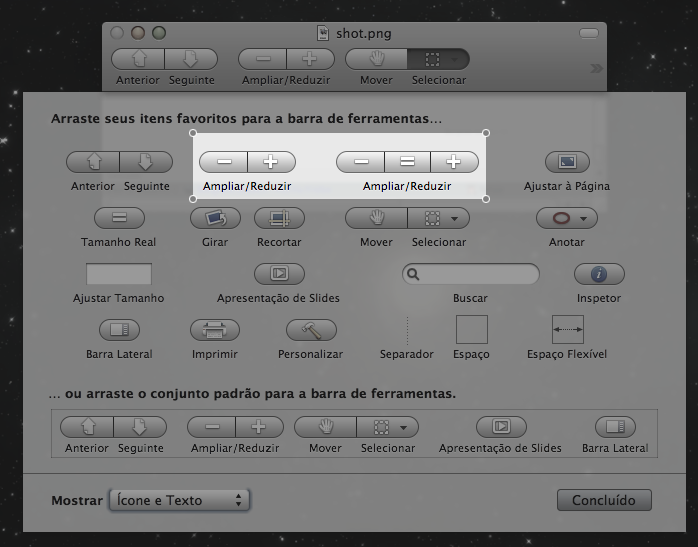698x547 pixels.
Task: Select the Tamanho Real icon
Action: [119, 218]
